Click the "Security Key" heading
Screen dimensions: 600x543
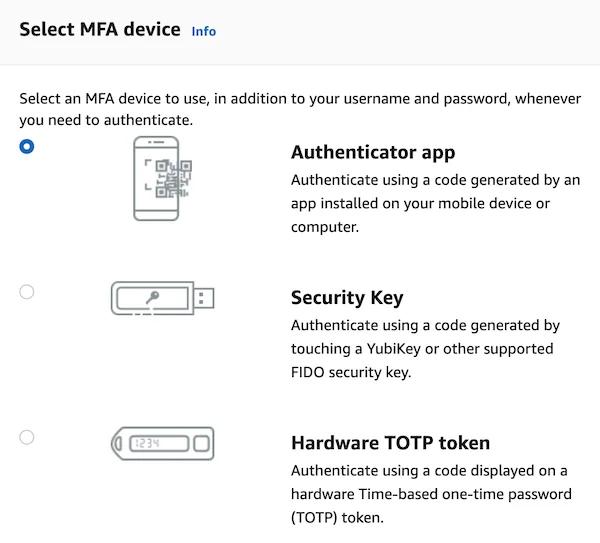click(346, 297)
